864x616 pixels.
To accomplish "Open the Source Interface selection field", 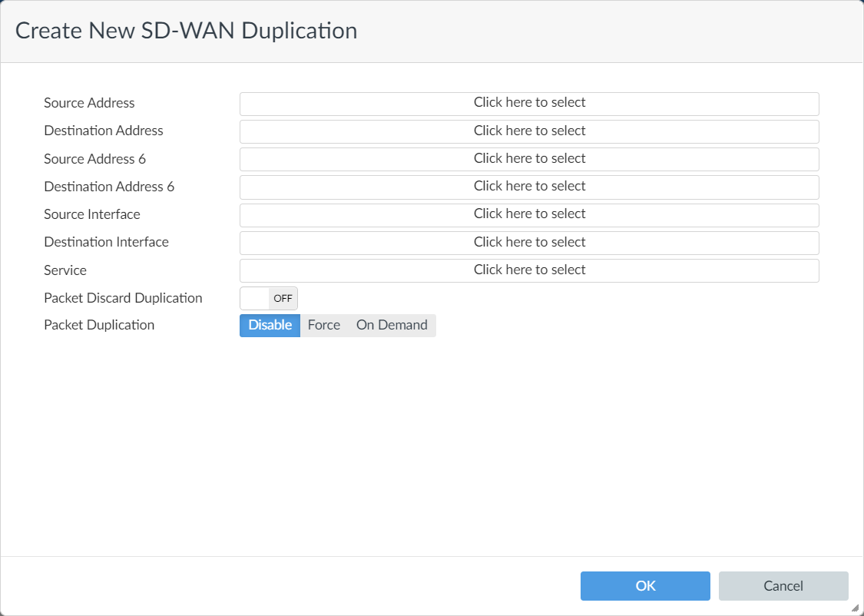I will point(529,215).
